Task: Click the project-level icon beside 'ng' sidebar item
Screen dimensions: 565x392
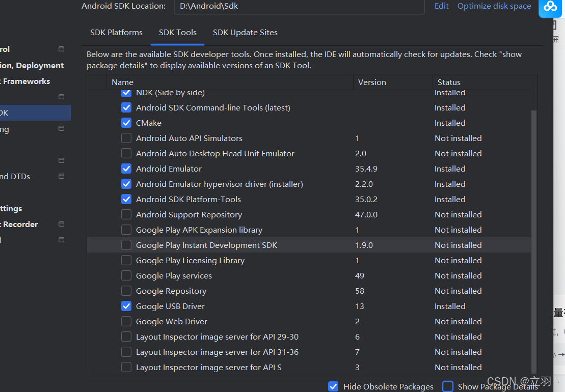Action: (x=61, y=128)
